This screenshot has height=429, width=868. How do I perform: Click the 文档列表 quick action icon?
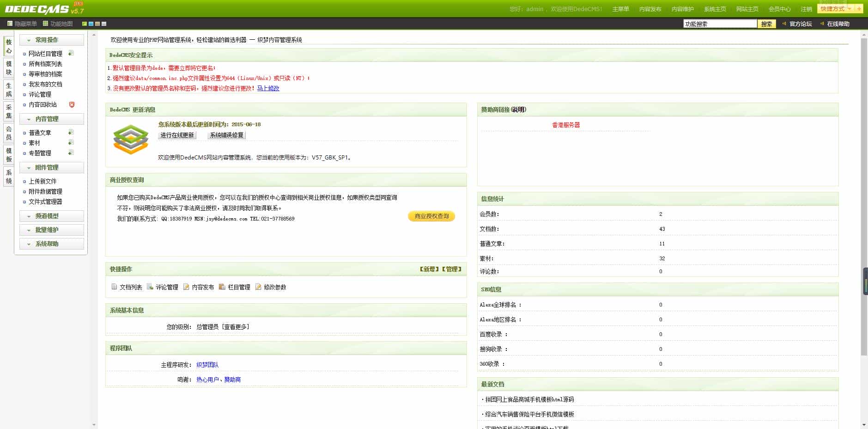tap(114, 287)
